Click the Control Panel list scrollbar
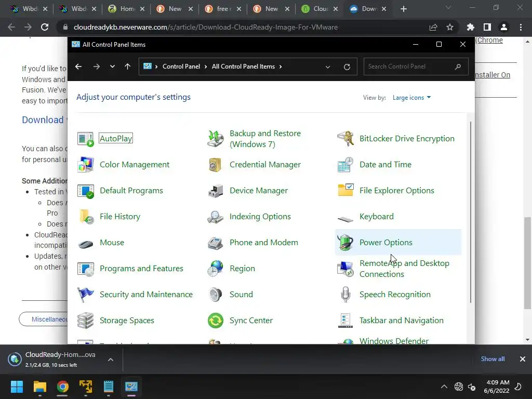This screenshot has width=532, height=399. click(x=471, y=212)
